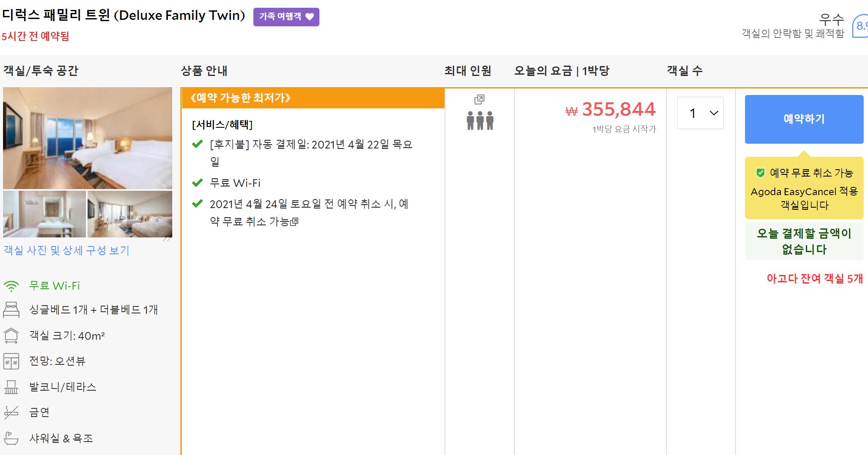This screenshot has height=455, width=868.
Task: Click the green shield EasyCancel icon
Action: tap(761, 173)
